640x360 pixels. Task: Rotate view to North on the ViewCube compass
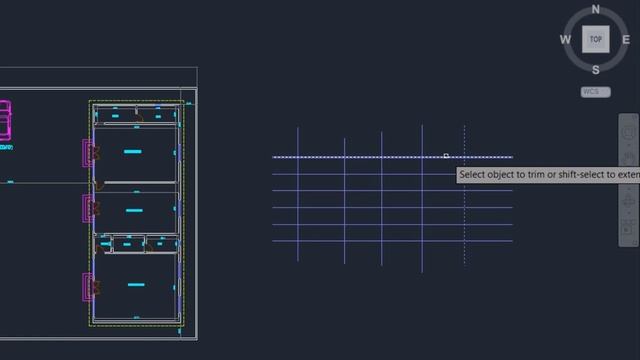(x=596, y=9)
